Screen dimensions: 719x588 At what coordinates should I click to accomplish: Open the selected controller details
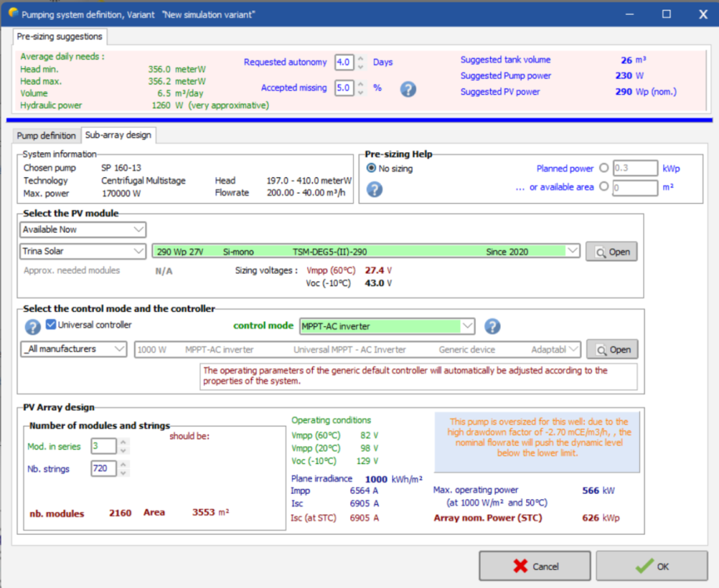click(612, 350)
